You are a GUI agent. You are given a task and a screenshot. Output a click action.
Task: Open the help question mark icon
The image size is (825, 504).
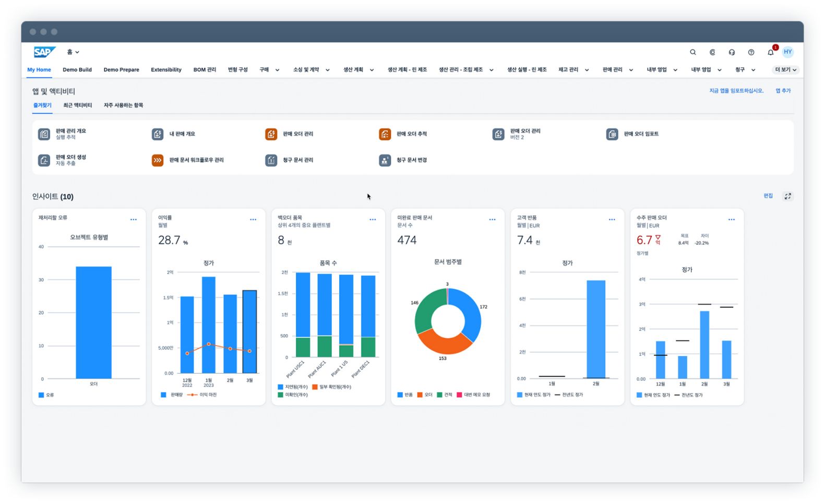pos(751,52)
